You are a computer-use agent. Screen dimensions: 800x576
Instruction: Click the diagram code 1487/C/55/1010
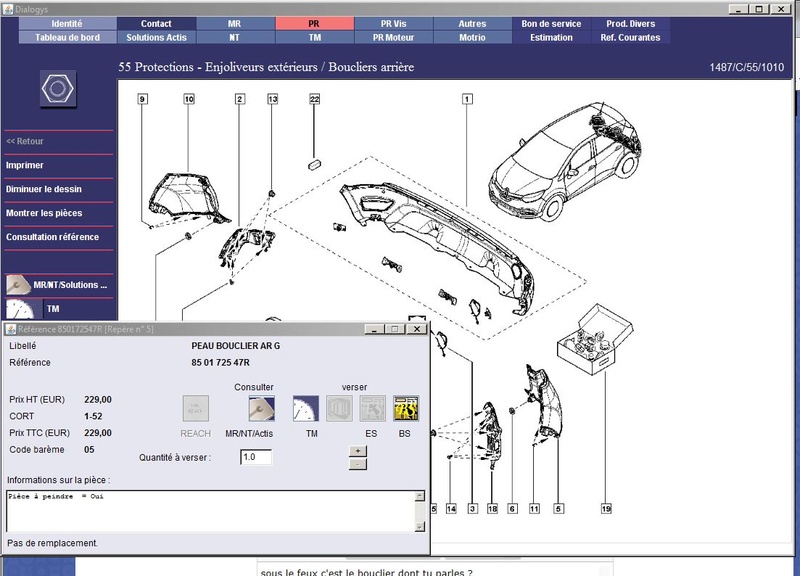pyautogui.click(x=746, y=67)
